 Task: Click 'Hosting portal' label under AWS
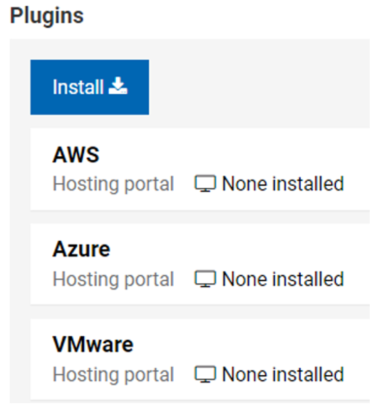[x=113, y=185]
